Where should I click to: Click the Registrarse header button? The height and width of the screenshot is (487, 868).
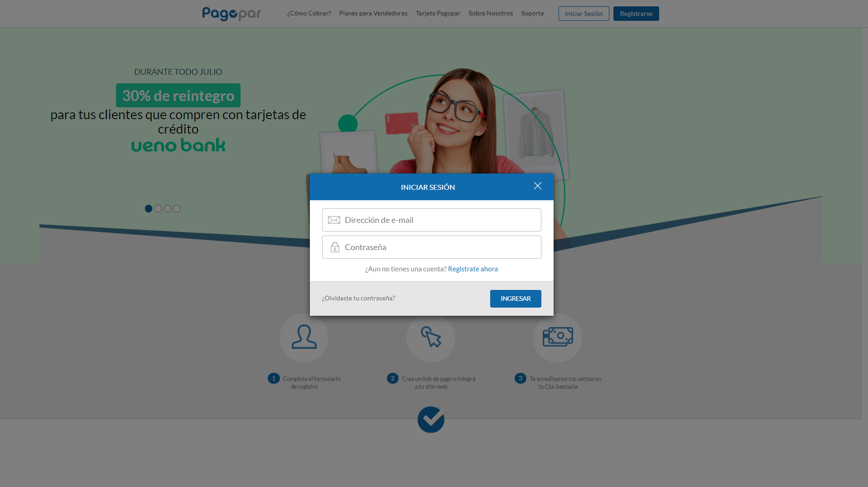636,14
